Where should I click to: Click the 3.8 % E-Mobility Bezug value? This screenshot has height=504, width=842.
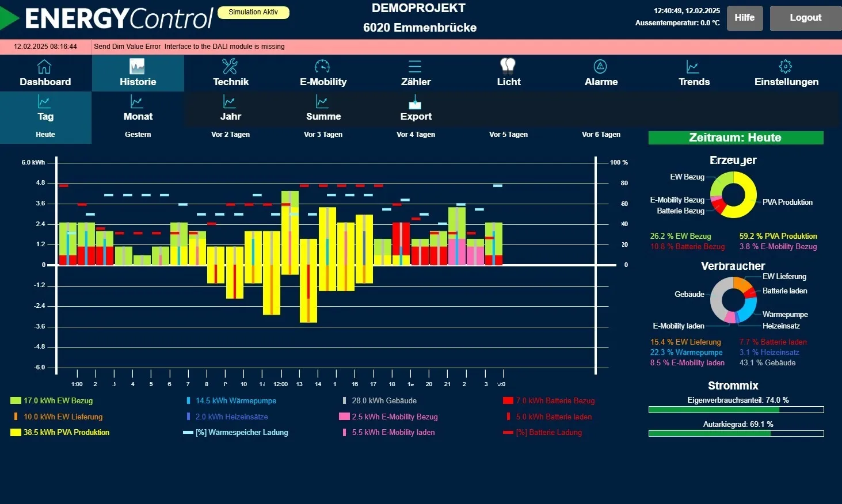pos(778,246)
